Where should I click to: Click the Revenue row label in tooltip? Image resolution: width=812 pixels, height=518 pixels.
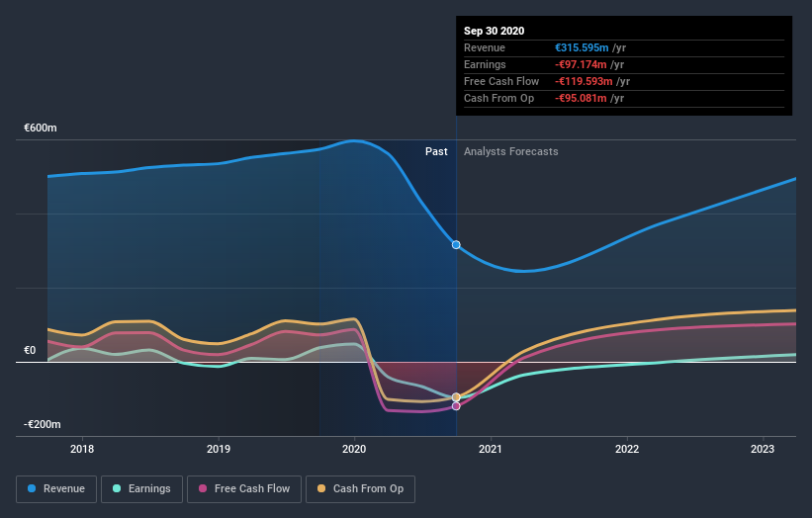[485, 47]
